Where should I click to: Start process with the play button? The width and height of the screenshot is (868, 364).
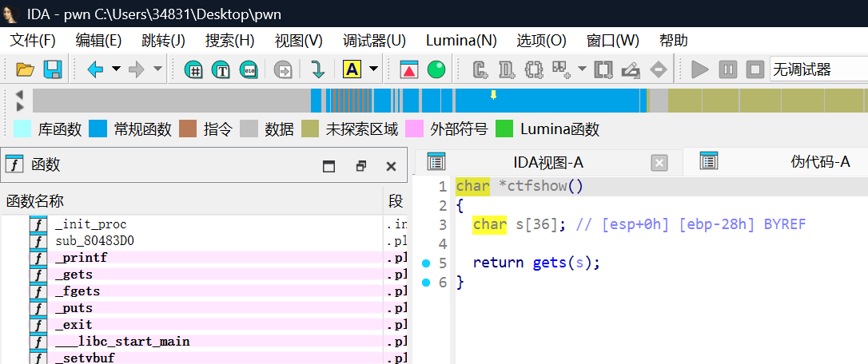[x=700, y=69]
